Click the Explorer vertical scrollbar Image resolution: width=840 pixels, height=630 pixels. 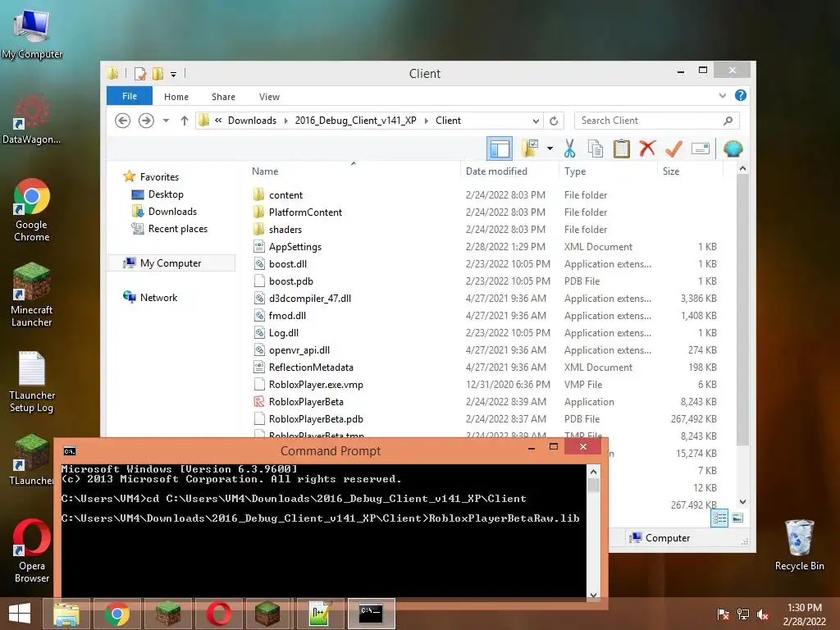(x=742, y=309)
